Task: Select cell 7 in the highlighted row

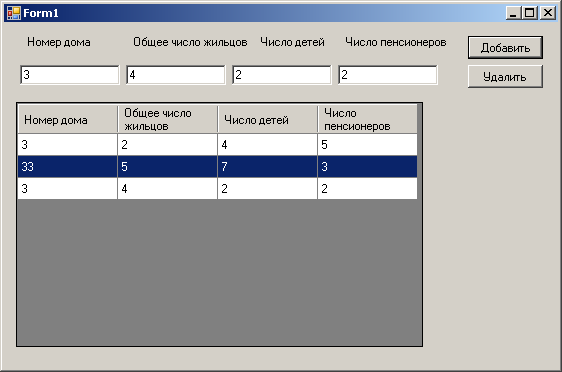Action: tap(267, 167)
